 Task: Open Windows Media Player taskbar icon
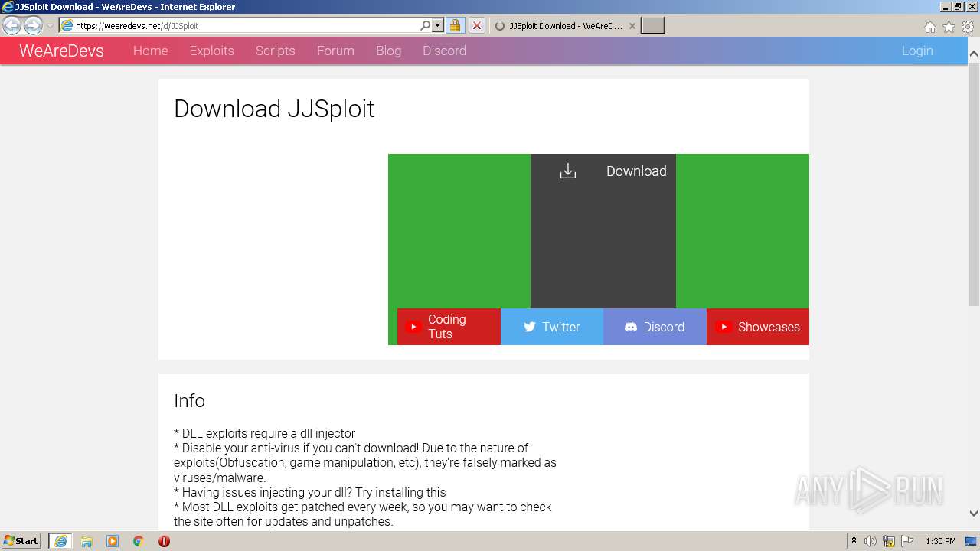(113, 541)
